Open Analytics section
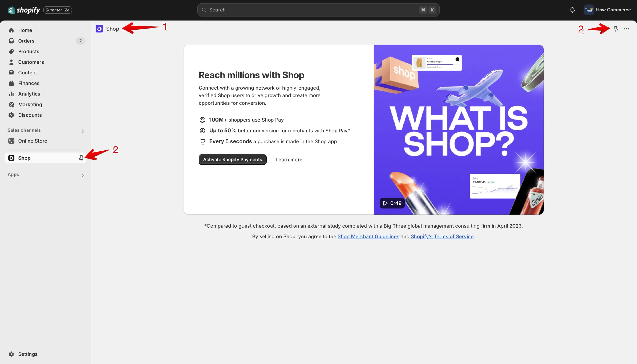 (46, 94)
